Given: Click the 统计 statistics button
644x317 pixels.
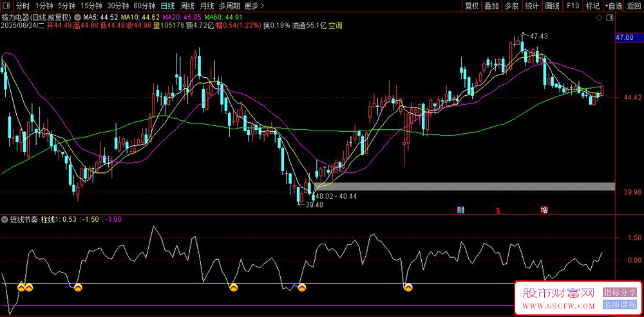Looking at the screenshot, I should [x=531, y=6].
